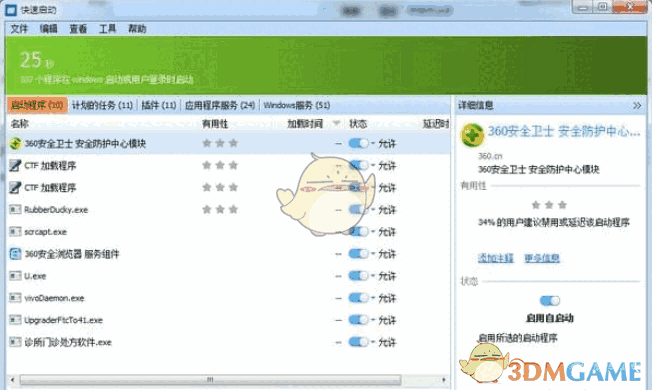Disable vivoDaemon.exe startup switch
The image size is (652, 390).
tap(358, 298)
